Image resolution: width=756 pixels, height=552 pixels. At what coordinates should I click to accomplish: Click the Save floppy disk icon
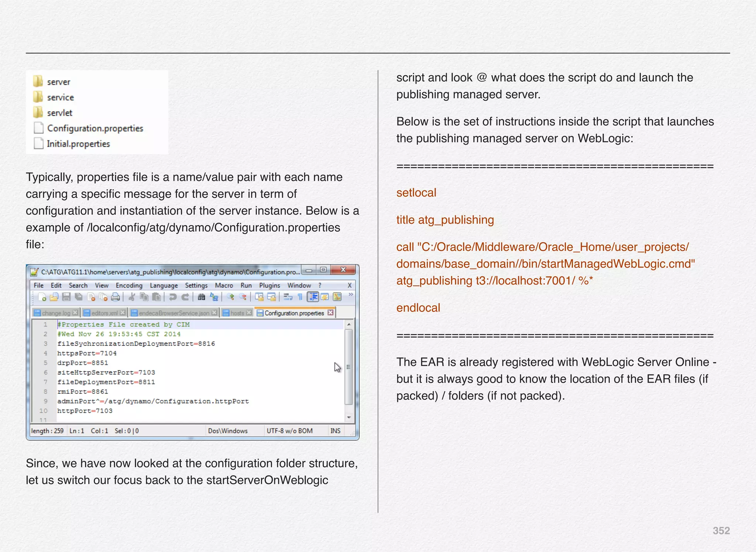[x=66, y=297]
